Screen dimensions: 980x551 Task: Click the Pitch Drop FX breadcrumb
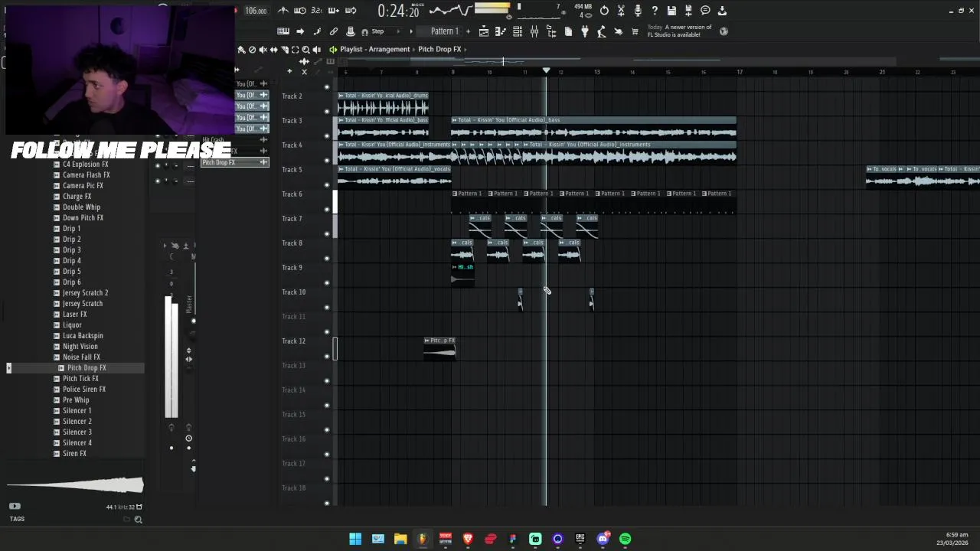pyautogui.click(x=439, y=49)
